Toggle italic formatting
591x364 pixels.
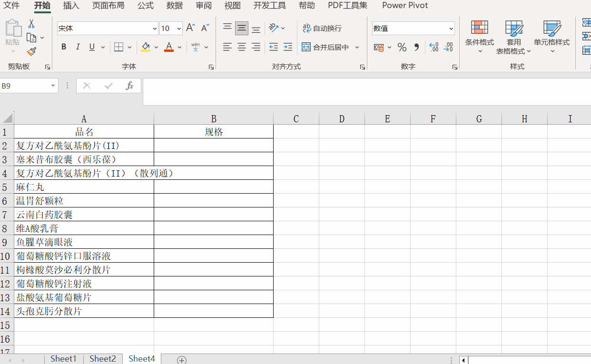[77, 47]
